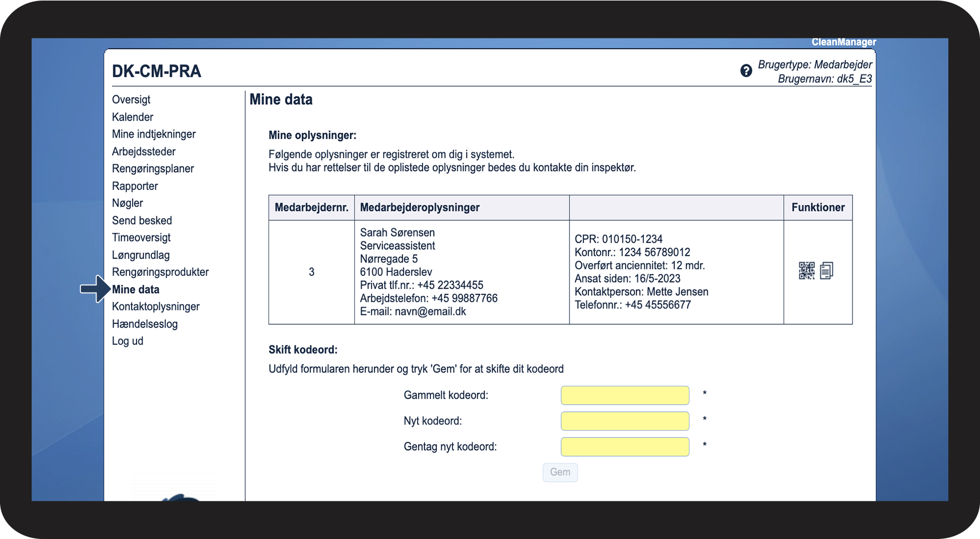
Task: Open Timeoversigt from the sidebar
Action: (x=141, y=238)
